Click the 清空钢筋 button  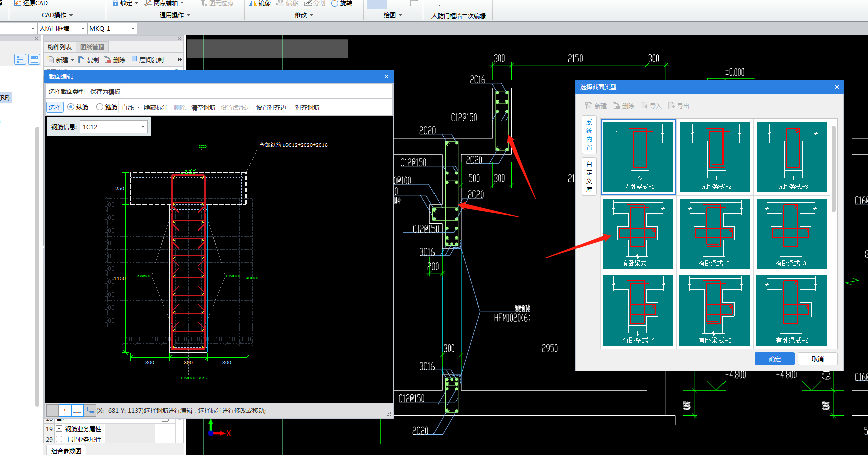pyautogui.click(x=203, y=108)
